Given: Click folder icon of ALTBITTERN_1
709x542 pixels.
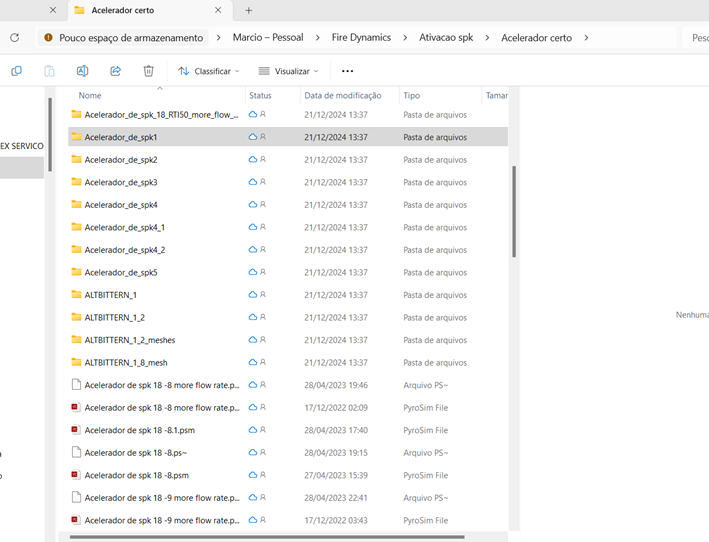Looking at the screenshot, I should [x=76, y=294].
